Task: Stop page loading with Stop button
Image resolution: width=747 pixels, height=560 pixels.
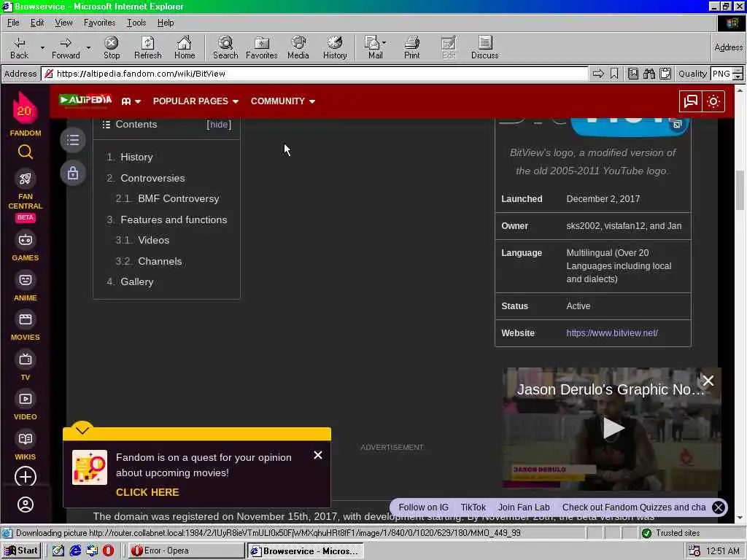Action: (112, 47)
